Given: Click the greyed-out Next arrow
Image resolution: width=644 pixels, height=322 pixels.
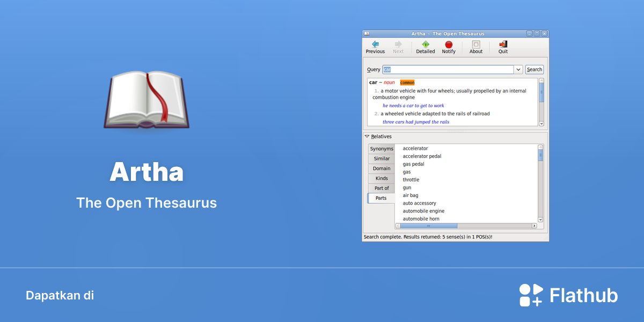Looking at the screenshot, I should [398, 47].
